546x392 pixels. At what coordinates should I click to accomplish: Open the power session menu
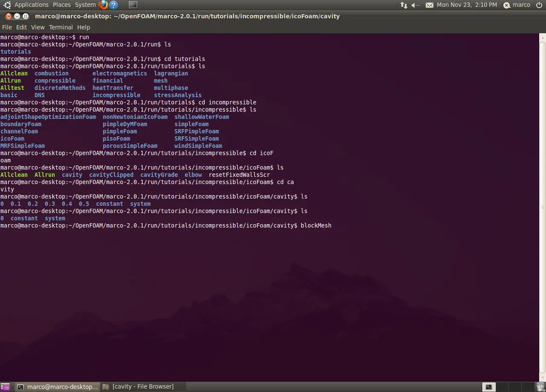tap(539, 5)
